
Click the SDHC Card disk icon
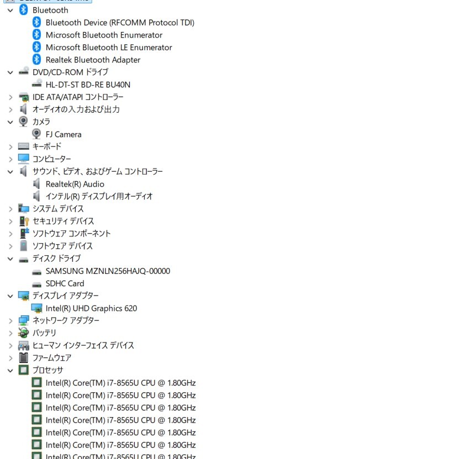(x=37, y=285)
